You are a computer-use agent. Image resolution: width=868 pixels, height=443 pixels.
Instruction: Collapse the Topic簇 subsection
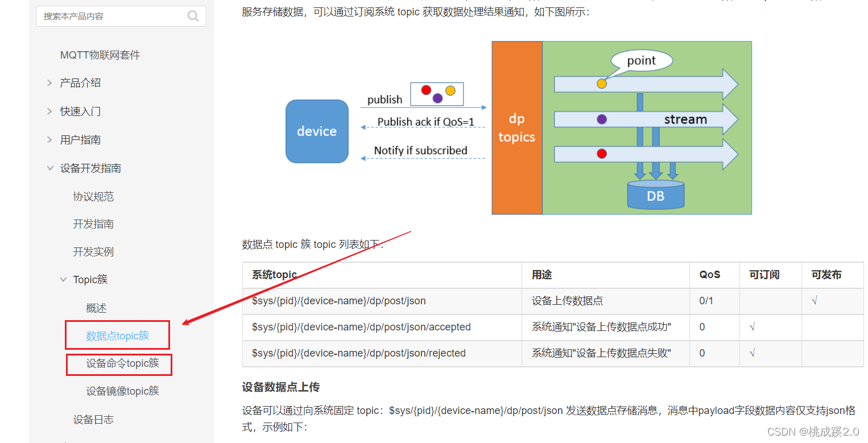(89, 279)
